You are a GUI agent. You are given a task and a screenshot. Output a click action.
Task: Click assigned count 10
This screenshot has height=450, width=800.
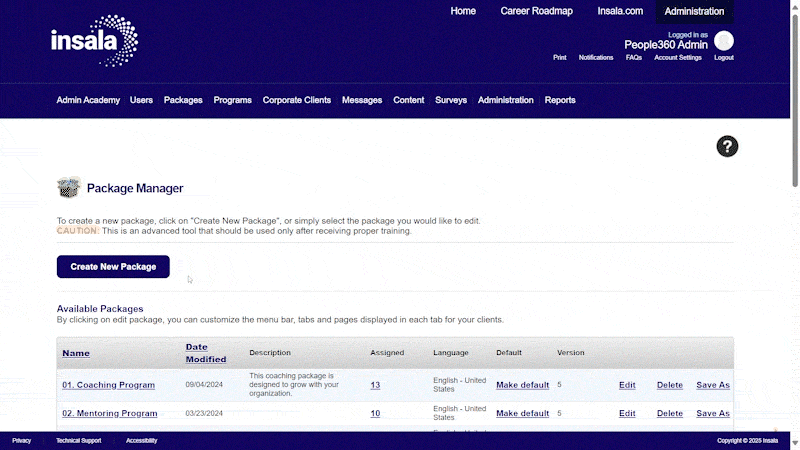click(375, 413)
